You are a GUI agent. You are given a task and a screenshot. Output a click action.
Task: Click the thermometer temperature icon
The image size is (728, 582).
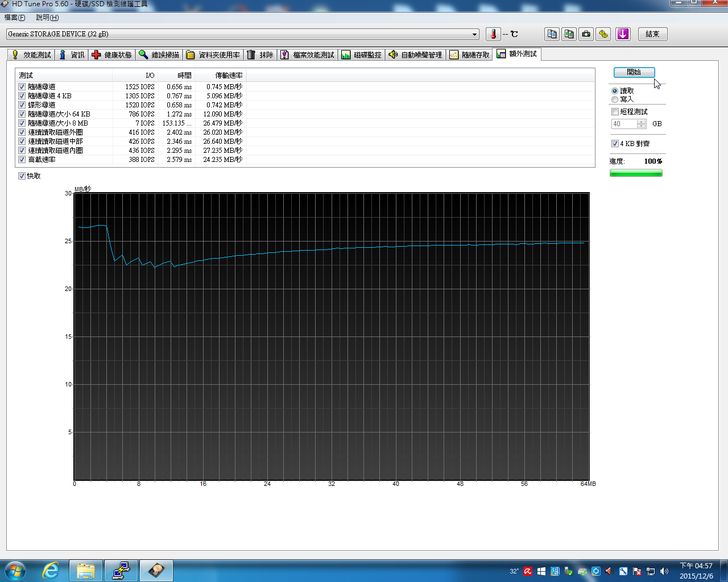492,33
